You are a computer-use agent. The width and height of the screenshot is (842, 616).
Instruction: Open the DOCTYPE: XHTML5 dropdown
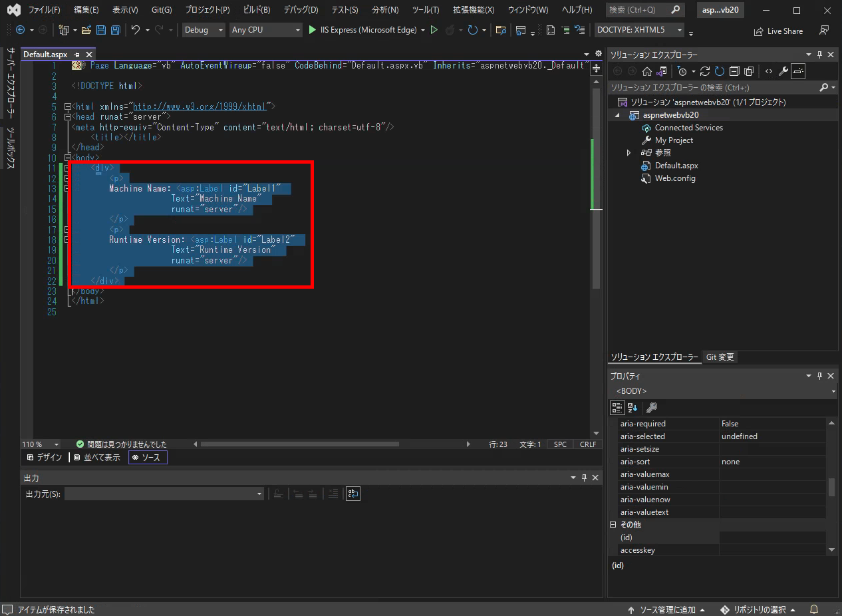(639, 30)
